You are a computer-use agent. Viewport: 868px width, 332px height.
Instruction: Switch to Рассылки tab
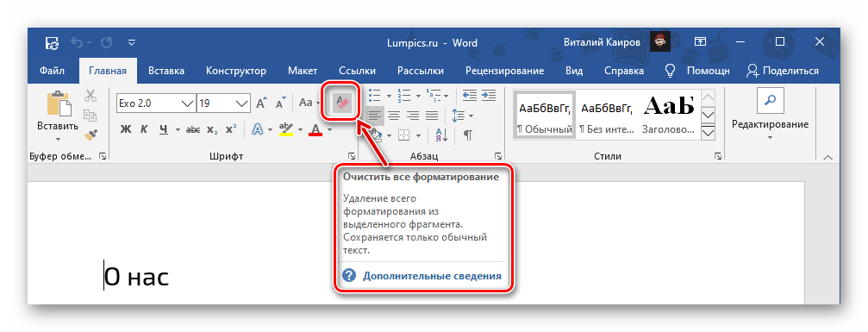pyautogui.click(x=420, y=71)
